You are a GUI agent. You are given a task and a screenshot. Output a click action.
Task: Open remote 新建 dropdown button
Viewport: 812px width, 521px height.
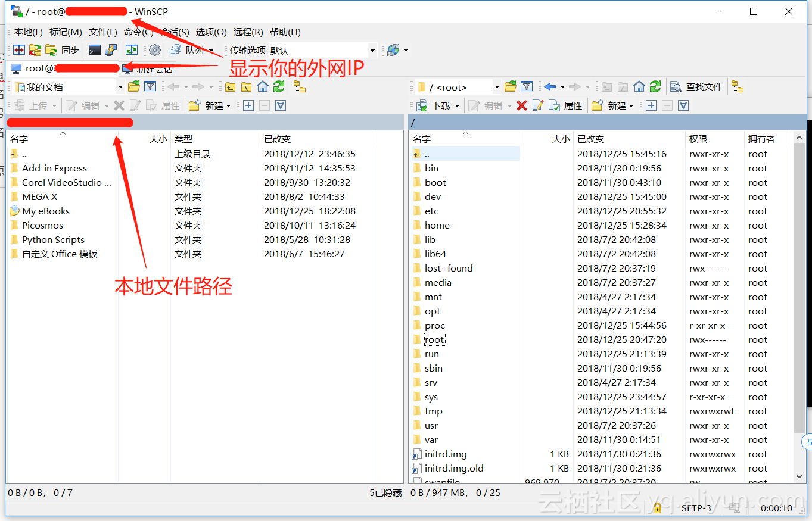coord(612,105)
